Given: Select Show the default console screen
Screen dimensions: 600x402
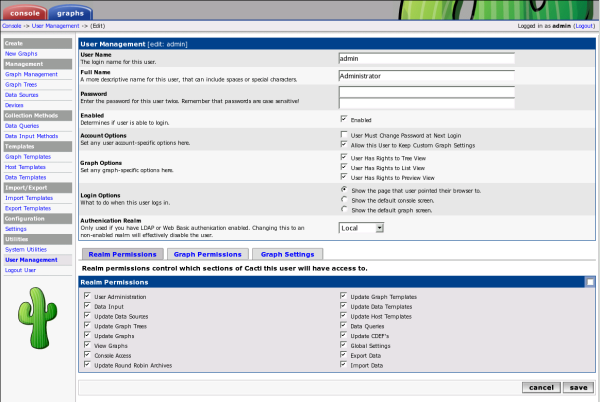Looking at the screenshot, I should tap(344, 199).
